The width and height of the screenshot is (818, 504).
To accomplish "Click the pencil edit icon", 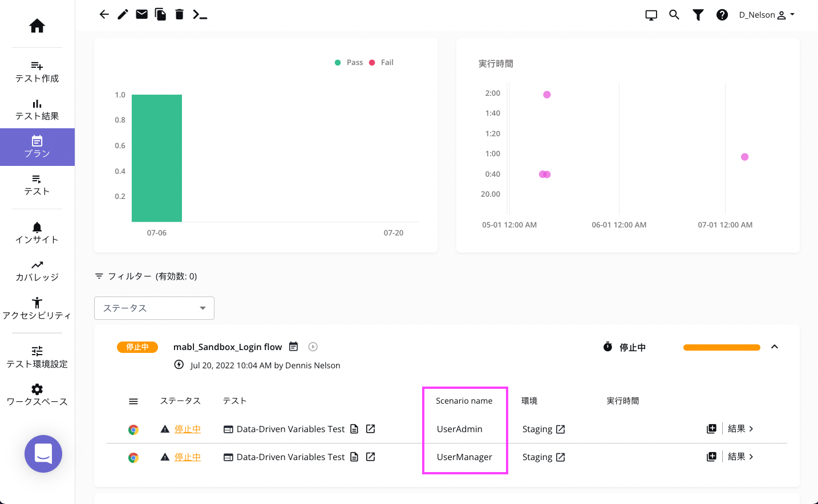I will click(123, 14).
